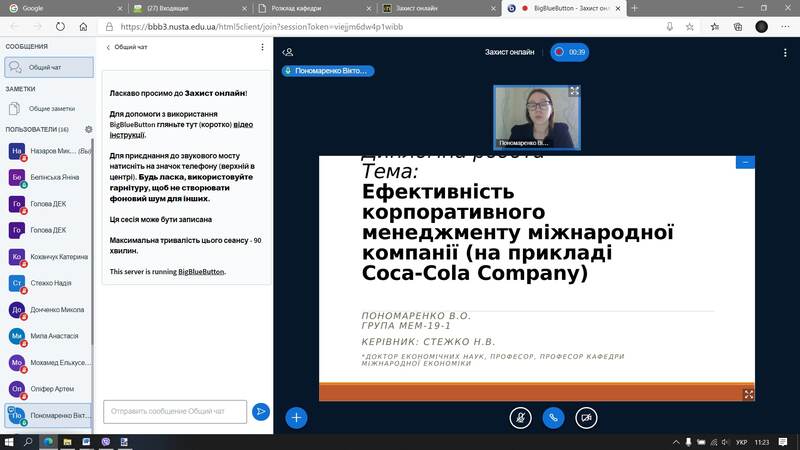Switch to the Захист онлайн browser tab
This screenshot has width=800, height=450.
pos(438,8)
